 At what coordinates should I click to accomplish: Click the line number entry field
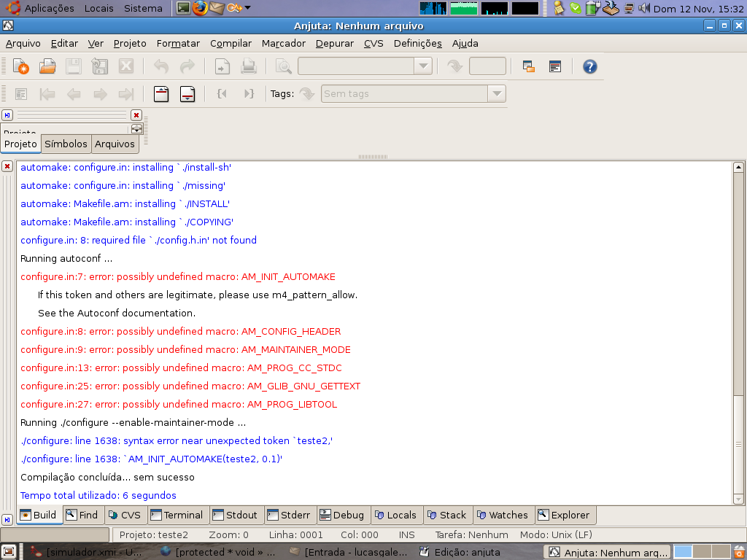click(x=487, y=66)
